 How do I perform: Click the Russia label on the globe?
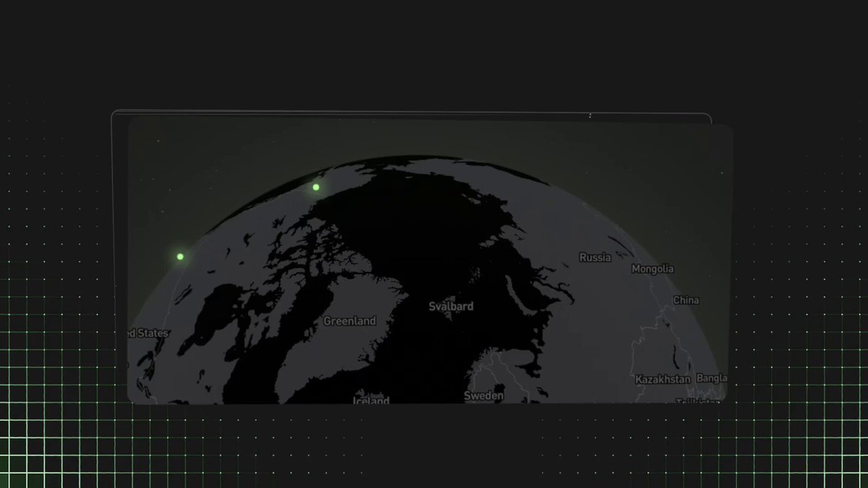(x=595, y=257)
